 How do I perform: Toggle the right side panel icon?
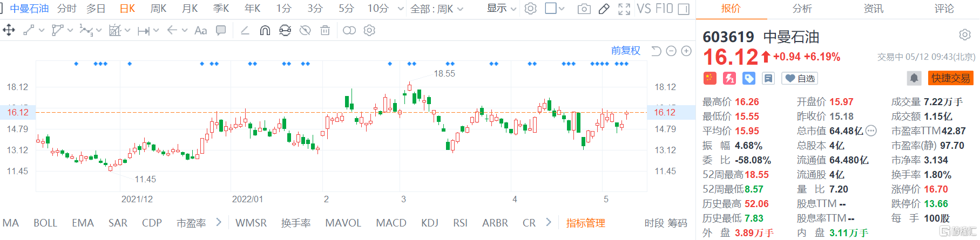[684, 9]
